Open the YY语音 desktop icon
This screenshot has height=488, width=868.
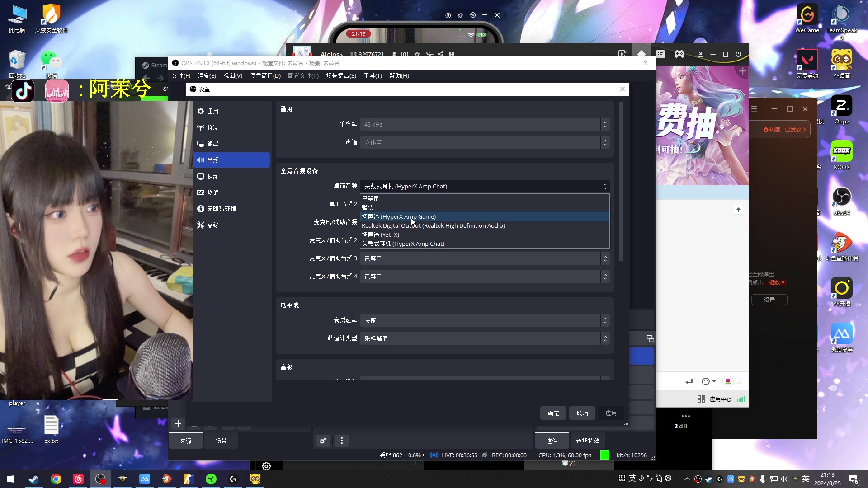[841, 64]
